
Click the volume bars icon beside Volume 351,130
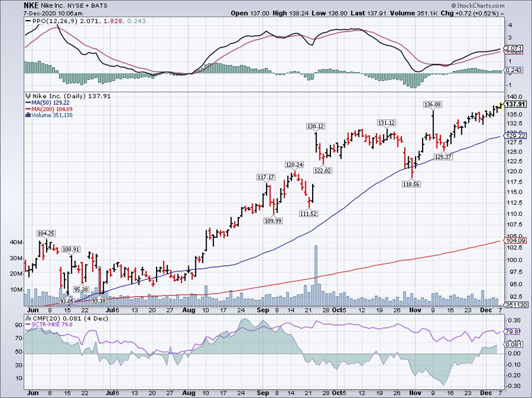28,115
